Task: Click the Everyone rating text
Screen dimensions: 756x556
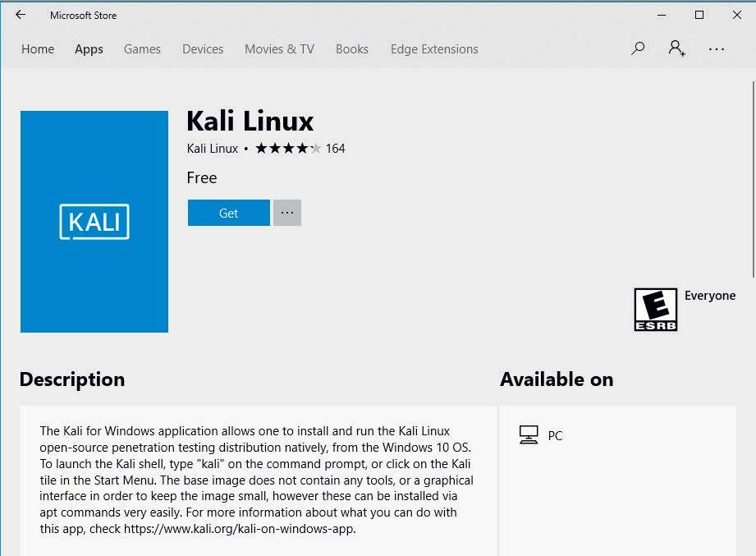Action: click(x=710, y=296)
